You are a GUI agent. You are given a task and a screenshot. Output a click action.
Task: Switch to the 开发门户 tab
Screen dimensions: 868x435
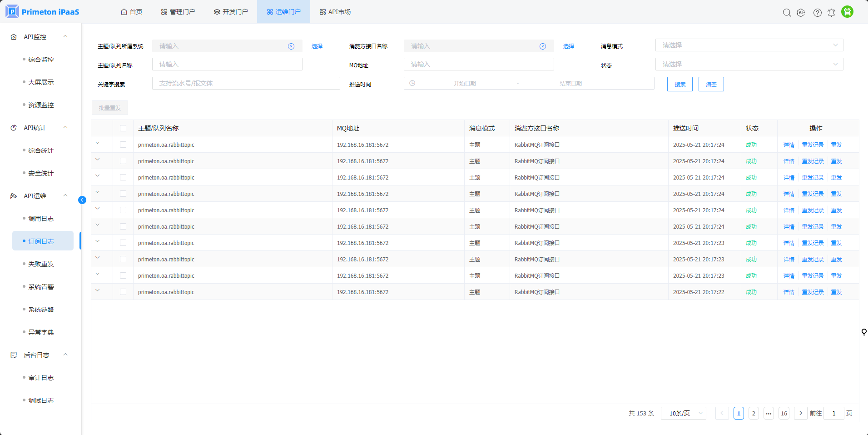point(231,12)
